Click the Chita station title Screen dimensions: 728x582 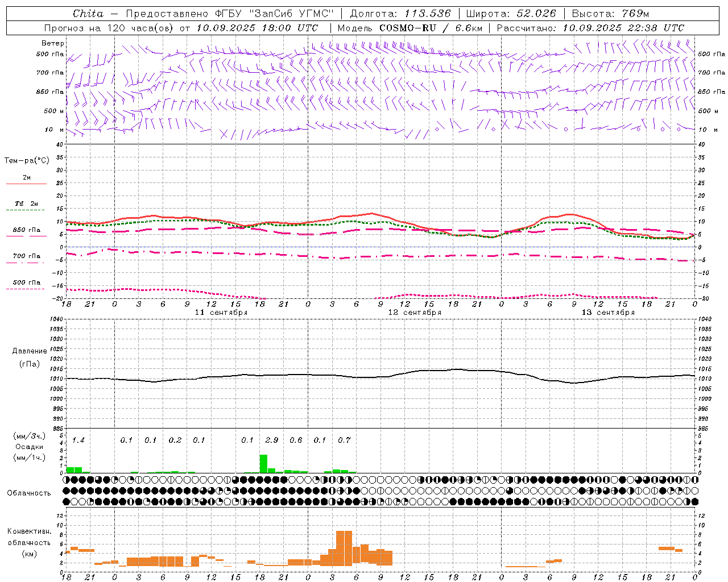point(88,14)
